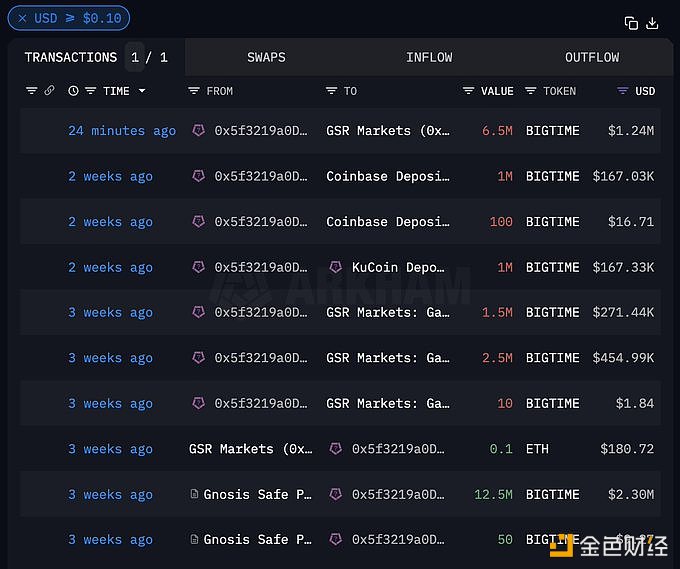Click the recipient icon in the $2.30M row

point(336,494)
